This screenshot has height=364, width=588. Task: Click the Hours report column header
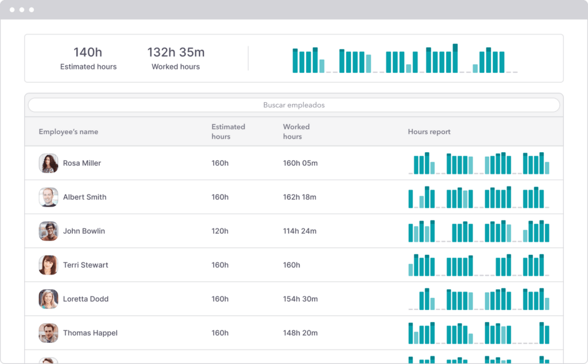pos(429,131)
